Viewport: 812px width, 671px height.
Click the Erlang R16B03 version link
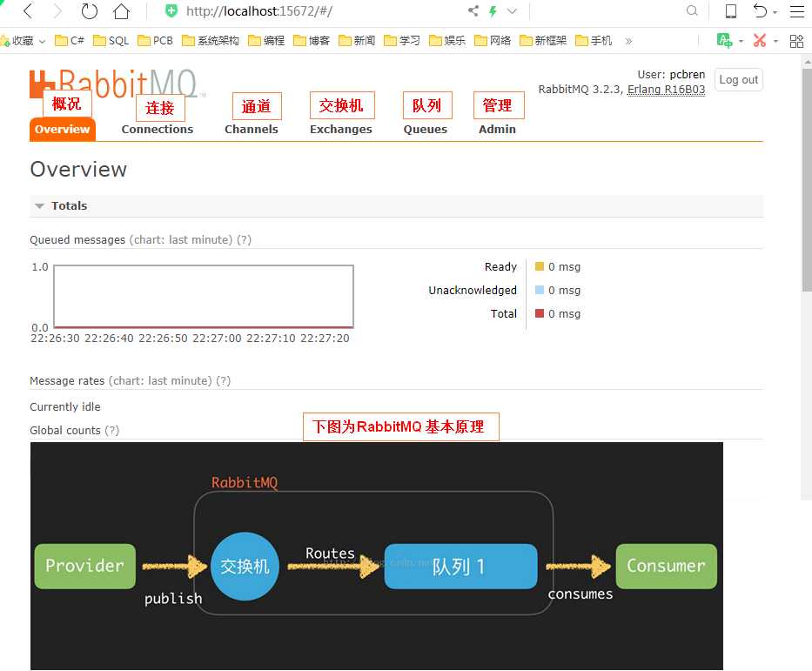666,89
